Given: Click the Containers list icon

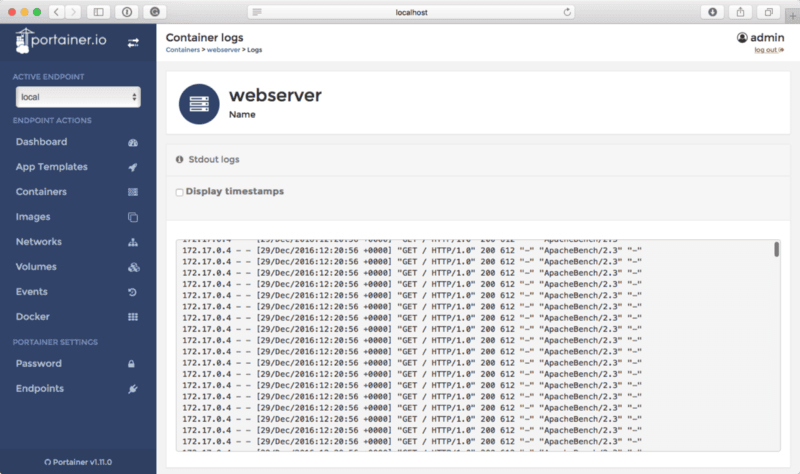Looking at the screenshot, I should [133, 192].
